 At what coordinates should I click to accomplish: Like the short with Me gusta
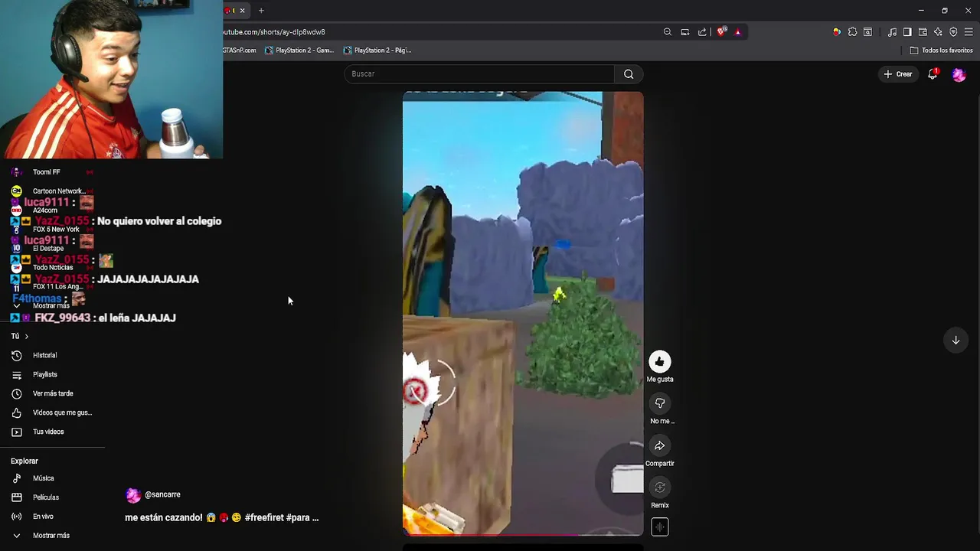click(659, 361)
